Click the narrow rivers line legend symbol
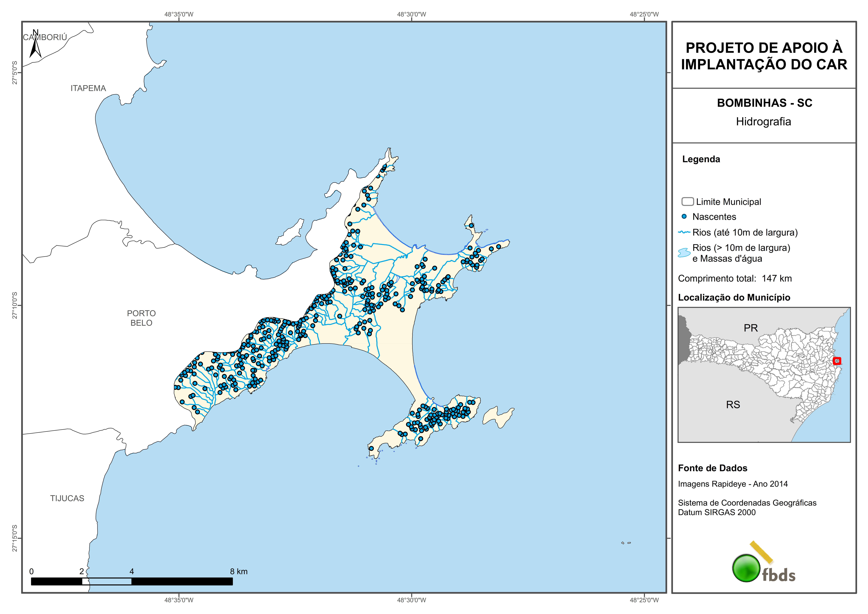This screenshot has height=614, width=868. pyautogui.click(x=684, y=233)
